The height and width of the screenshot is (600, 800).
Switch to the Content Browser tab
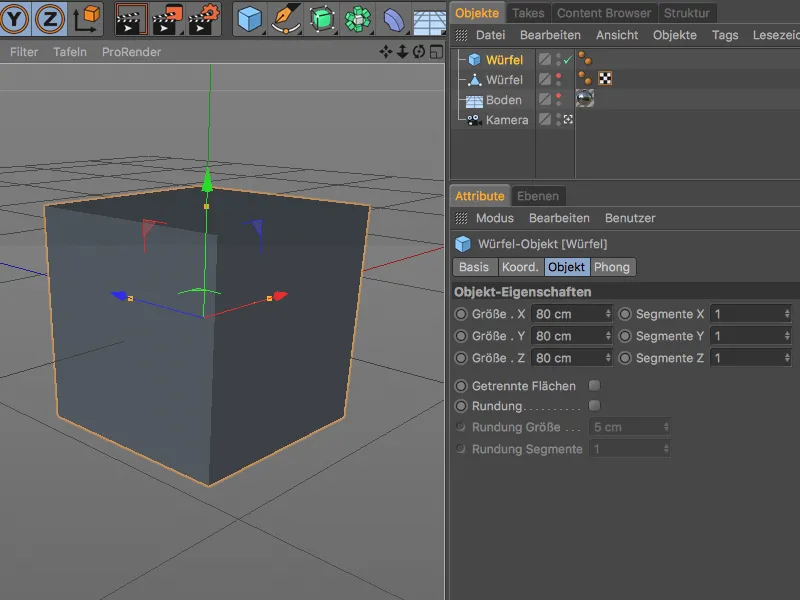click(604, 13)
